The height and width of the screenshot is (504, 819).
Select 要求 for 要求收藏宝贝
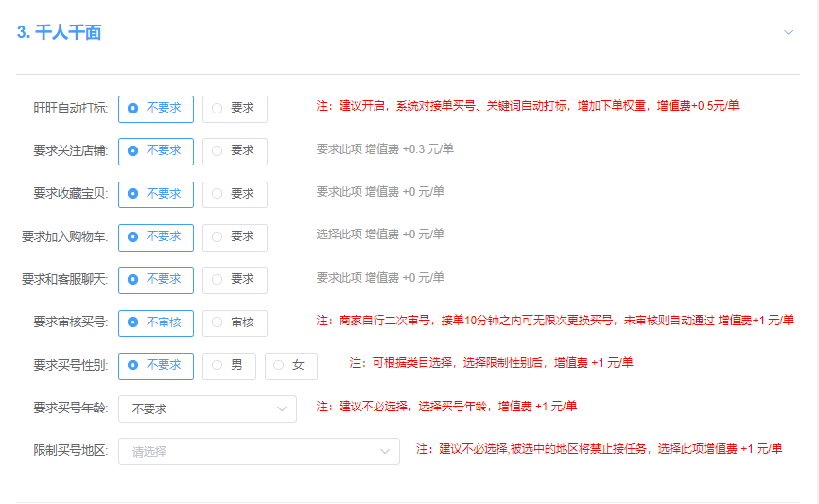[235, 194]
